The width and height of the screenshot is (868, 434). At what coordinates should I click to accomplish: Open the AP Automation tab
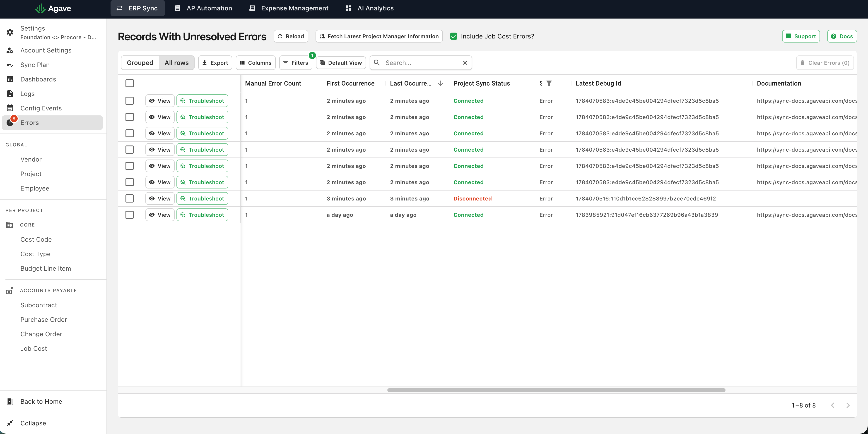[203, 8]
